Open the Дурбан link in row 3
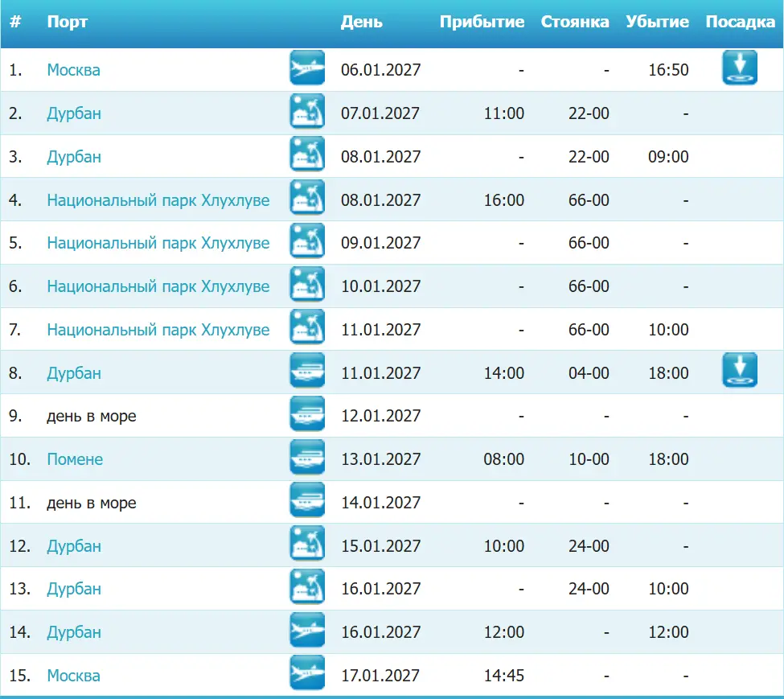This screenshot has width=784, height=699. [x=74, y=157]
